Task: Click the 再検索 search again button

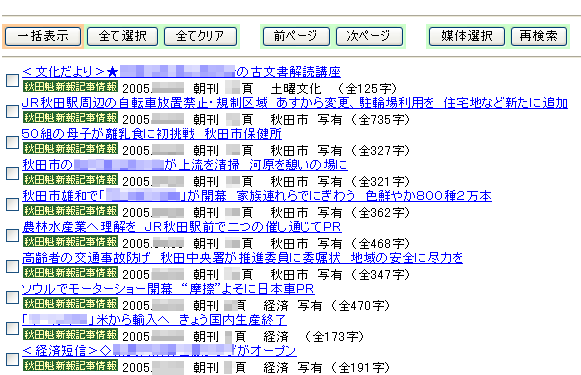Action: 539,36
